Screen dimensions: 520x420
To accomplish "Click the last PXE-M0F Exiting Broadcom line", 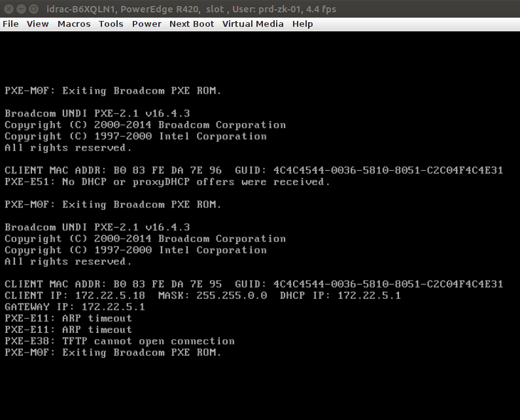I will pyautogui.click(x=113, y=353).
